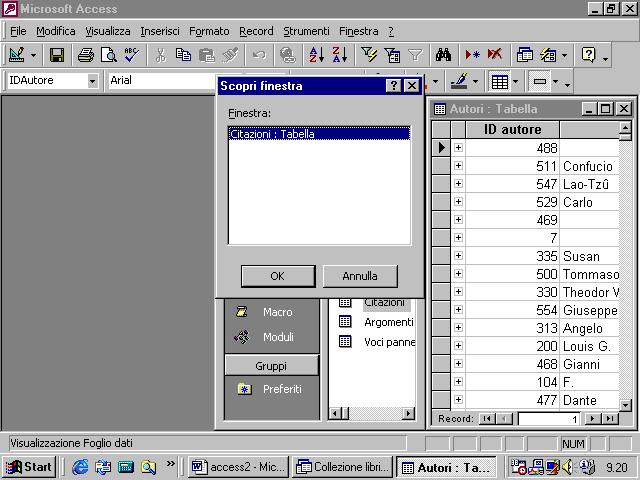Click the Office Assistant help icon
The image size is (640, 480).
pyautogui.click(x=588, y=55)
